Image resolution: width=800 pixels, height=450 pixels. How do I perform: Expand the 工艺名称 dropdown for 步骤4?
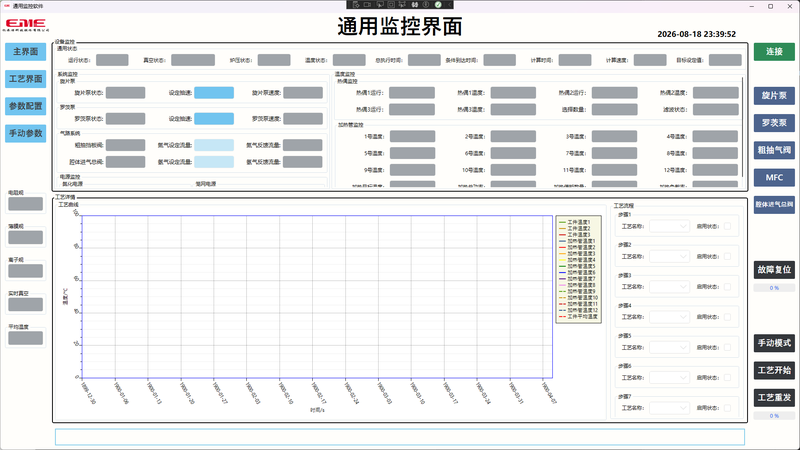pyautogui.click(x=669, y=317)
